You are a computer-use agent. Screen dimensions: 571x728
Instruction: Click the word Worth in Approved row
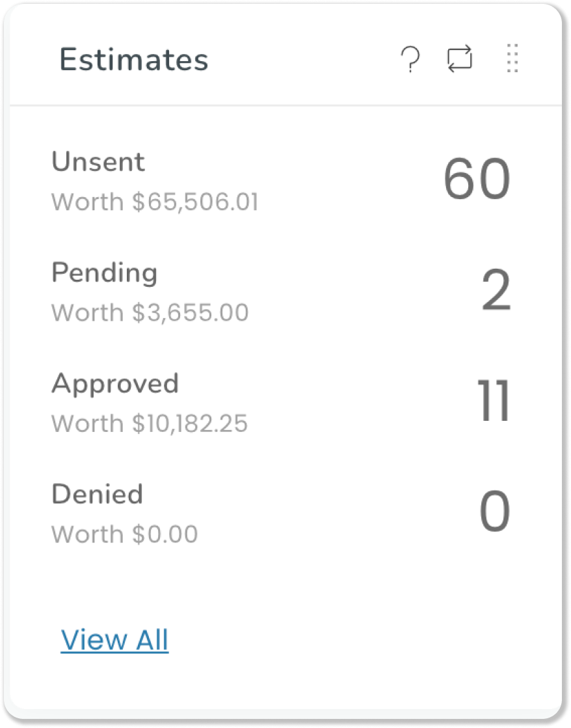[x=88, y=424]
